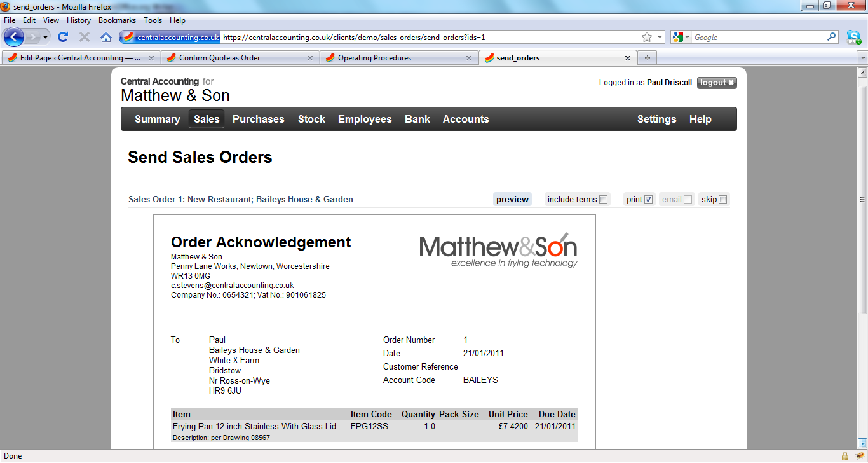
Task: Open the Stock navigation item
Action: (311, 119)
